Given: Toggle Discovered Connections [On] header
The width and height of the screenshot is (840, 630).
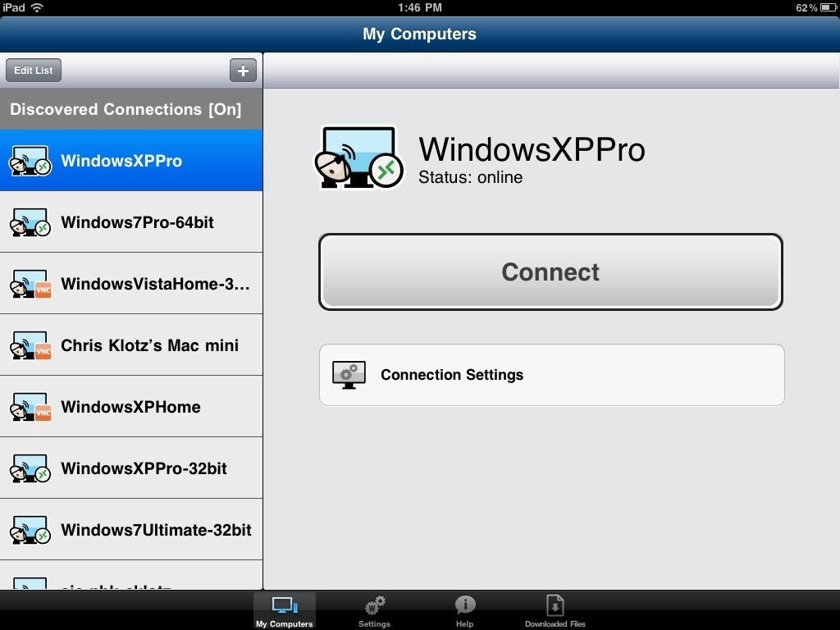Looking at the screenshot, I should (x=131, y=109).
